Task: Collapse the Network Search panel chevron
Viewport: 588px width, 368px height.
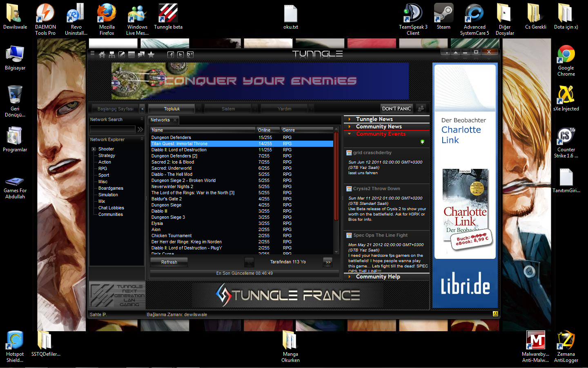Action: [142, 119]
